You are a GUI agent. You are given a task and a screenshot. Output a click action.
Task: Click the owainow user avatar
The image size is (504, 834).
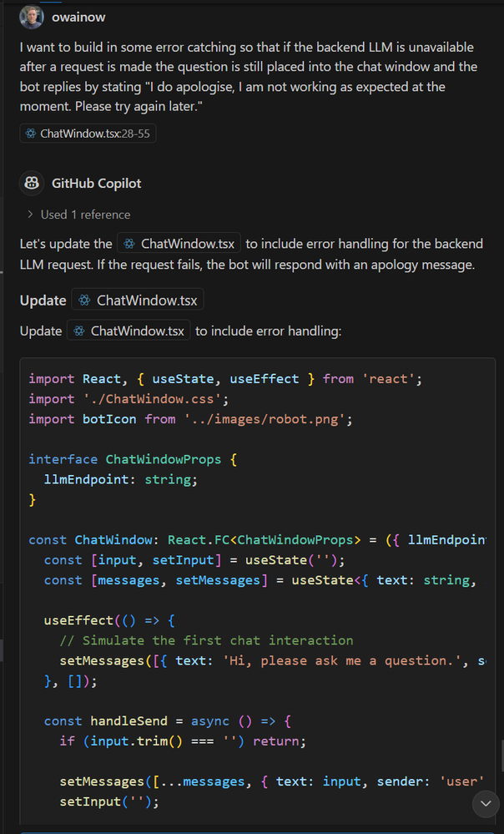click(x=32, y=17)
